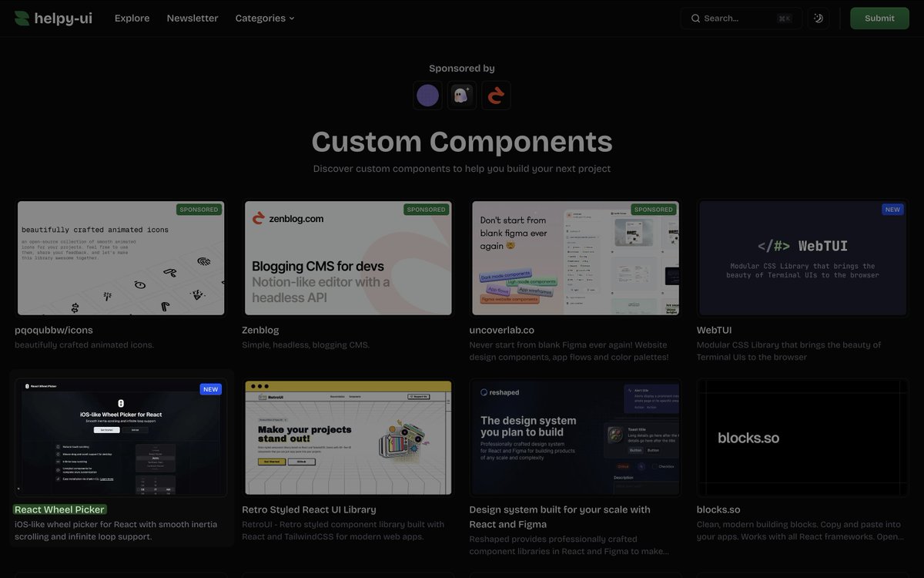Click 'iOS-like wheel picker for React' description

pos(116,530)
